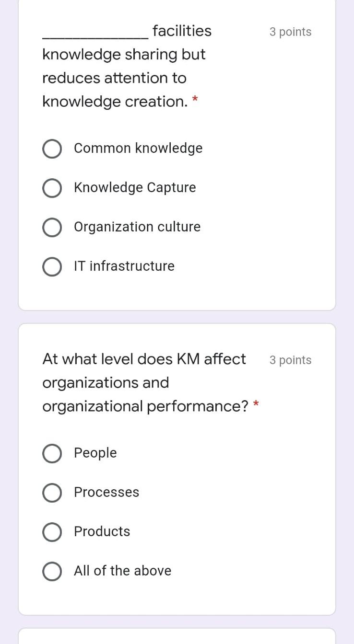Image resolution: width=354 pixels, height=644 pixels.
Task: Click the IT infrastructure label text
Action: coord(124,266)
